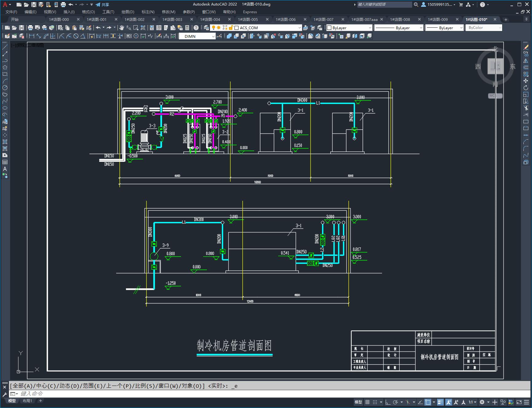Open the ByLayer color dropdown
This screenshot has width=532, height=408.
click(x=370, y=28)
